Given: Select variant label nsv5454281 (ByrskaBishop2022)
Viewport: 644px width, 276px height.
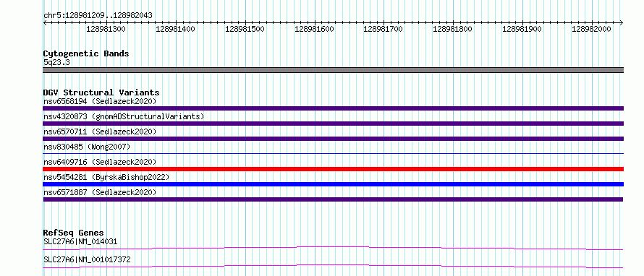Looking at the screenshot, I should tap(106, 177).
